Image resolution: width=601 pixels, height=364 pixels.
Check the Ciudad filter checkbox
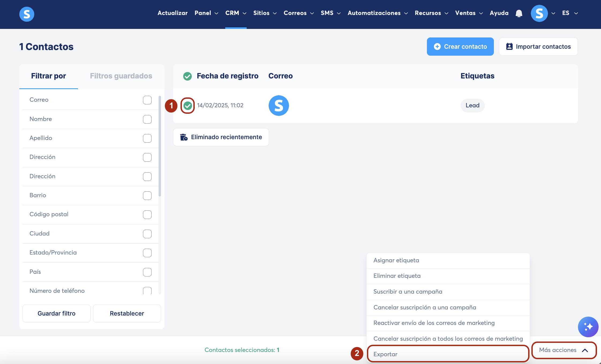click(x=147, y=234)
